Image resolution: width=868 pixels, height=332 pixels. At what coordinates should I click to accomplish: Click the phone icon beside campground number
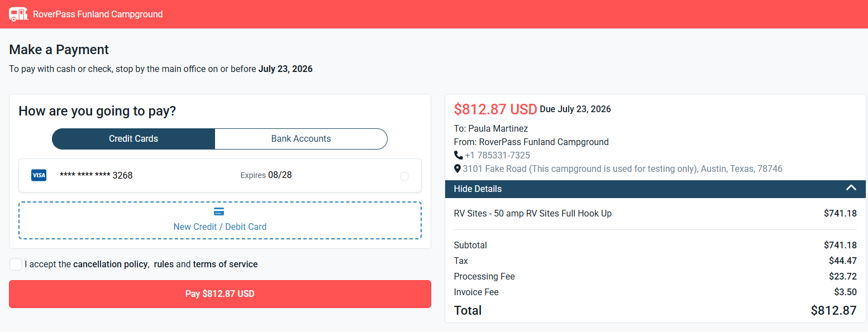click(459, 155)
